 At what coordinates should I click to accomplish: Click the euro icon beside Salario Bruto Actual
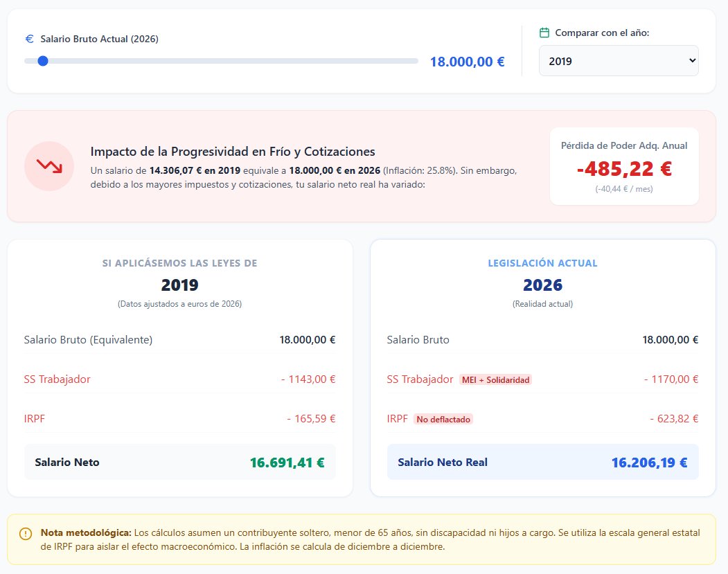click(29, 39)
